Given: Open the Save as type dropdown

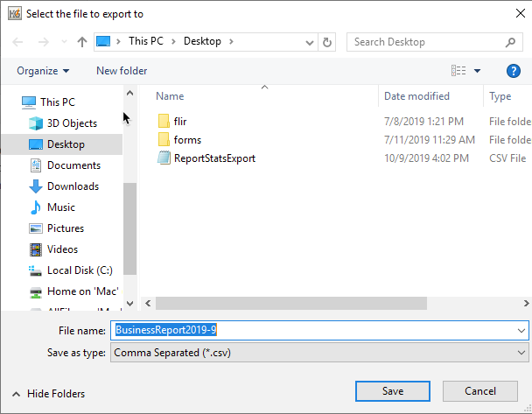Looking at the screenshot, I should coord(319,353).
